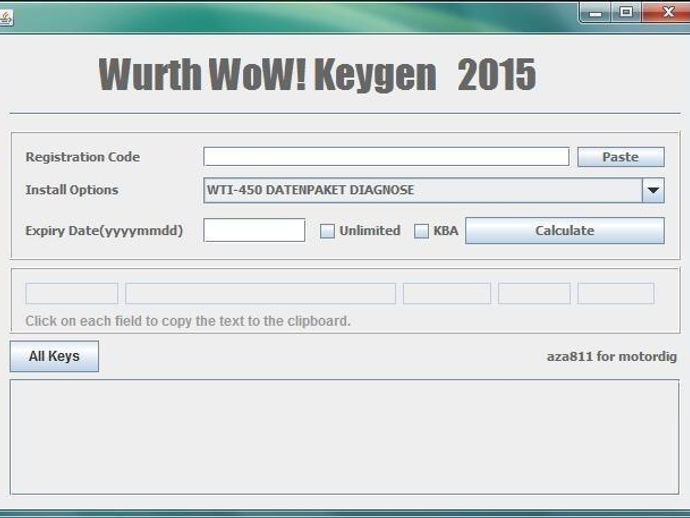Close the keygen window
690x518 pixels.
click(667, 12)
